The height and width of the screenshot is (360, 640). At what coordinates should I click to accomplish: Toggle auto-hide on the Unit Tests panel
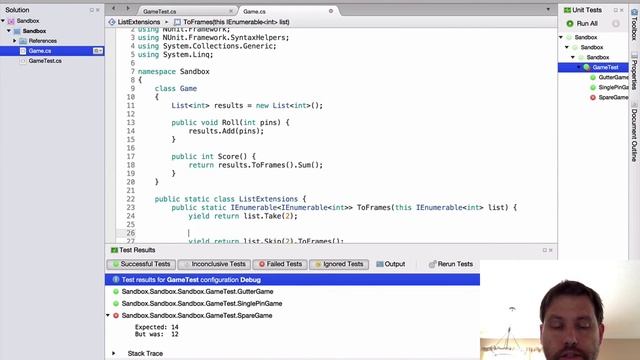(x=616, y=10)
